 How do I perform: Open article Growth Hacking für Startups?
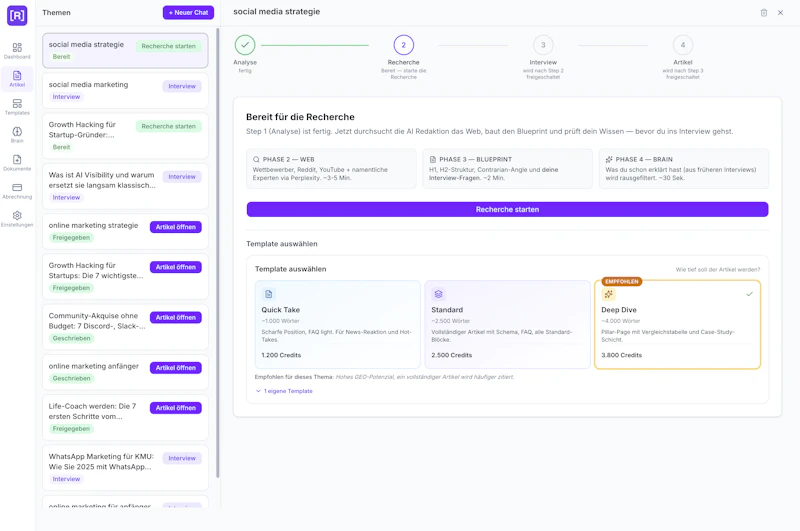[176, 267]
